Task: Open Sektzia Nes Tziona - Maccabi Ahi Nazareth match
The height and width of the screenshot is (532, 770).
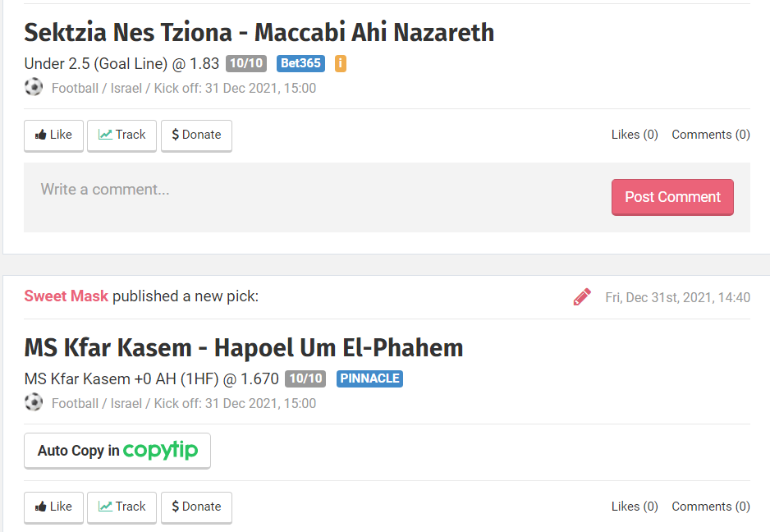Action: point(259,33)
